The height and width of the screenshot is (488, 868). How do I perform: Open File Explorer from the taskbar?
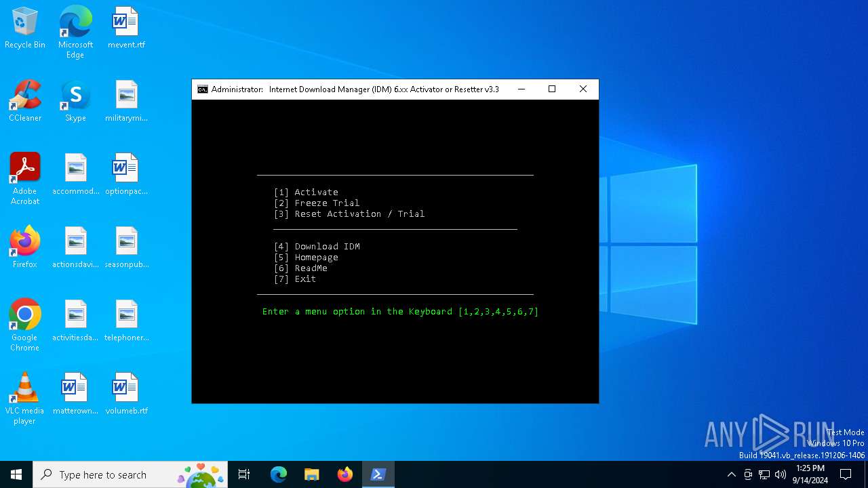point(311,474)
